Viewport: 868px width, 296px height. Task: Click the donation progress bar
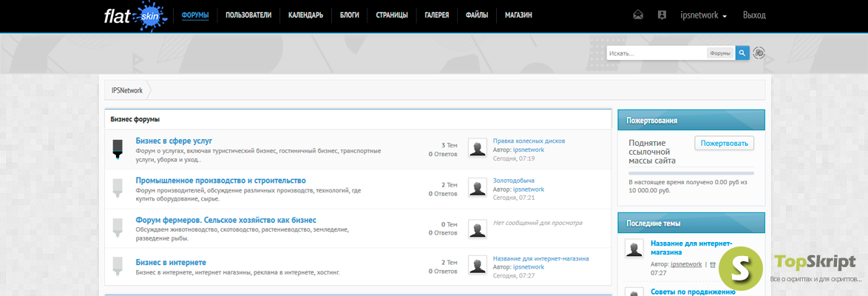(x=691, y=173)
